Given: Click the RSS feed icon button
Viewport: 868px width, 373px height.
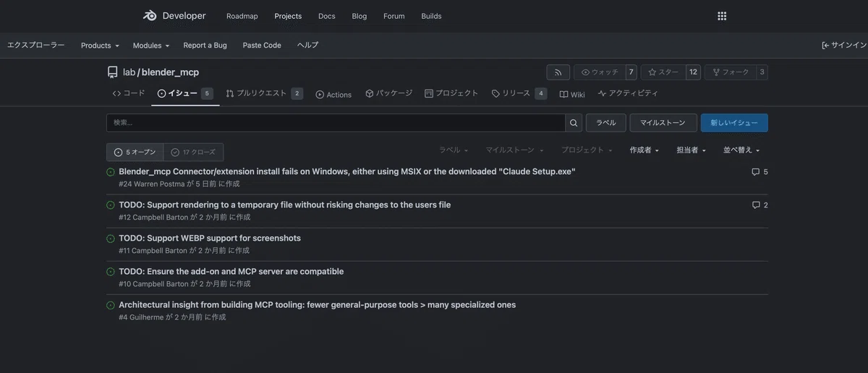Looking at the screenshot, I should (x=558, y=72).
